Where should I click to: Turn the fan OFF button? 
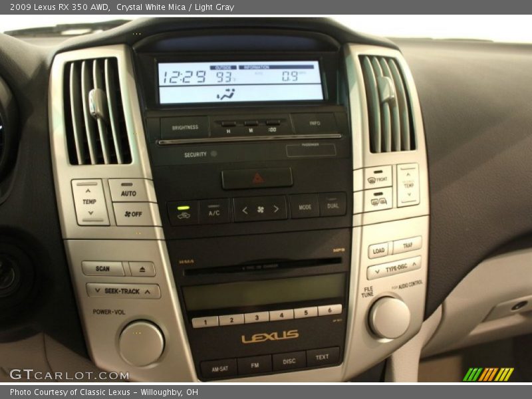coord(134,214)
